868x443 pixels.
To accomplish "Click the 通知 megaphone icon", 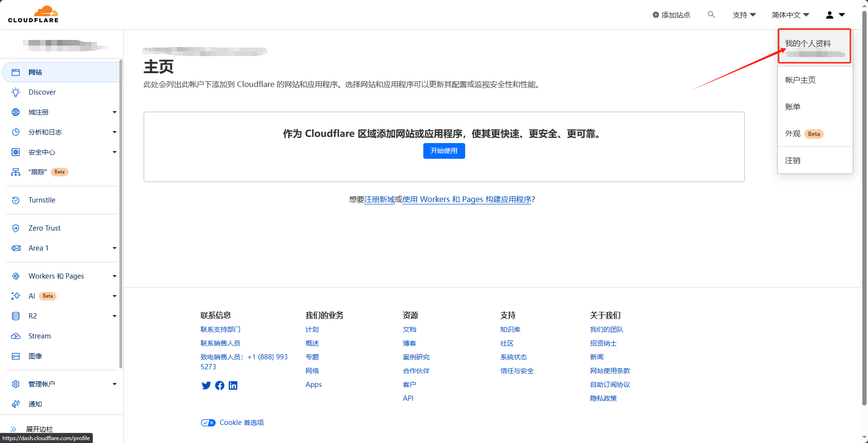I will coord(16,404).
